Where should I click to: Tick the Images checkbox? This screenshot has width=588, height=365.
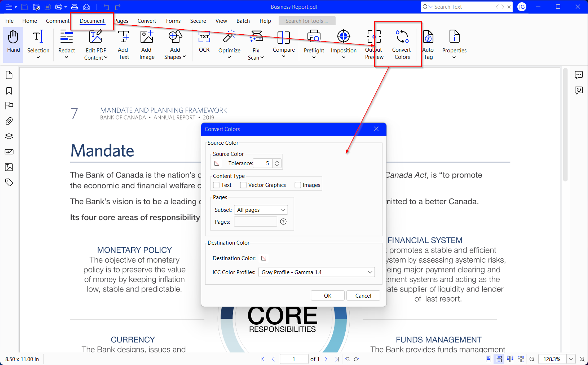point(298,185)
